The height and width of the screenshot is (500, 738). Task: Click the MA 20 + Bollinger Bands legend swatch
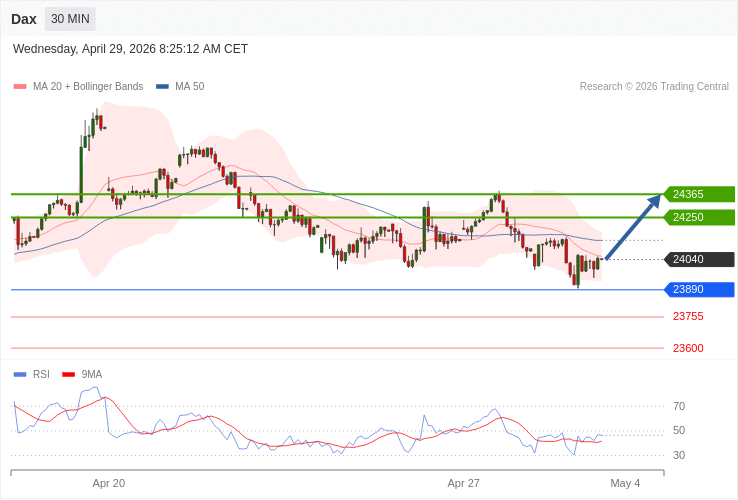(x=19, y=87)
